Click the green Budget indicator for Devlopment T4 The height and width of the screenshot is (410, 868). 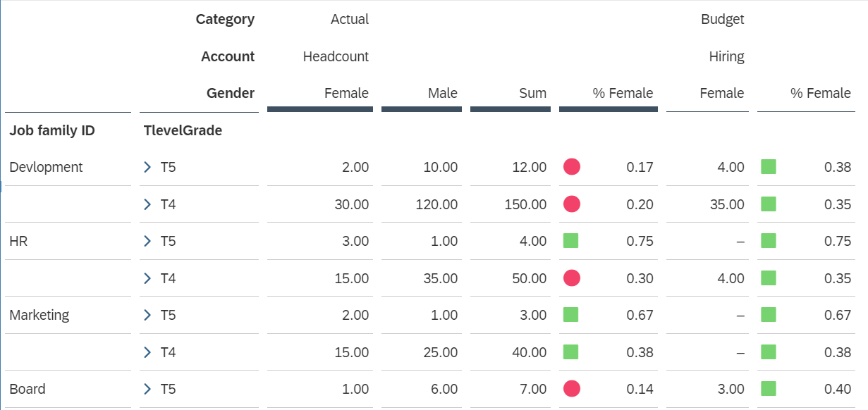coord(769,204)
